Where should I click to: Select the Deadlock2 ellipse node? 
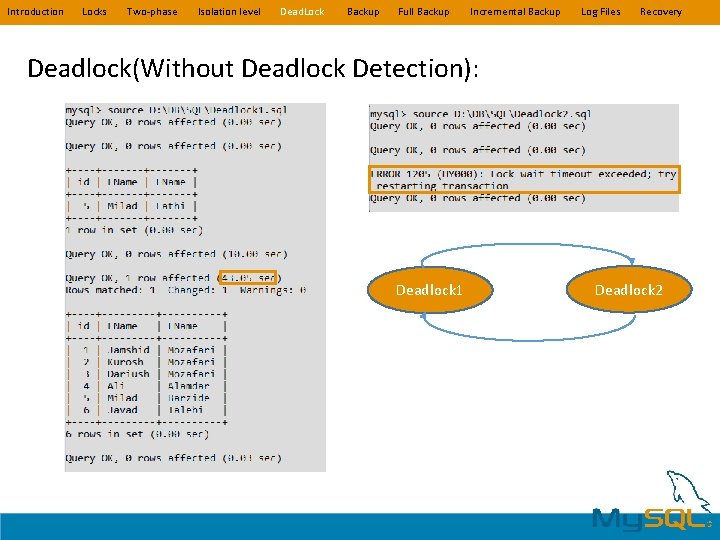[629, 290]
